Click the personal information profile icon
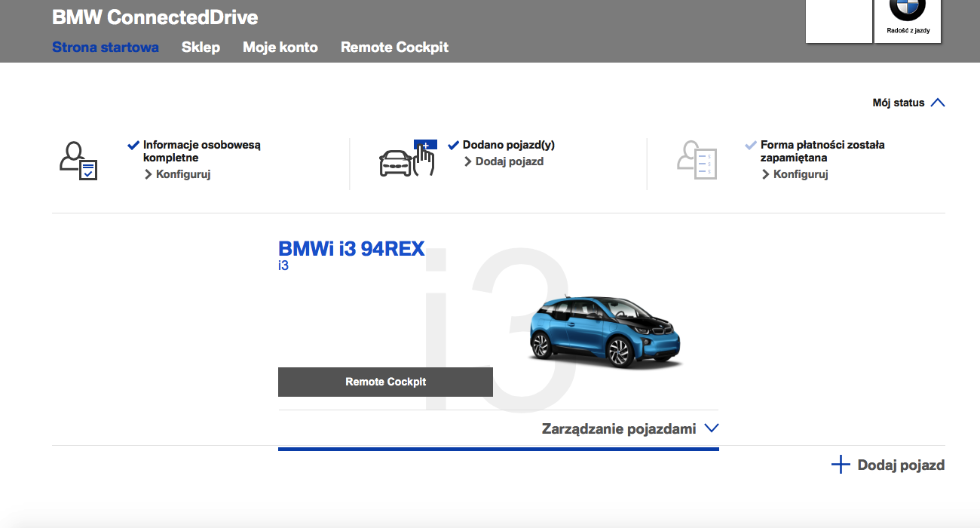 [78, 160]
